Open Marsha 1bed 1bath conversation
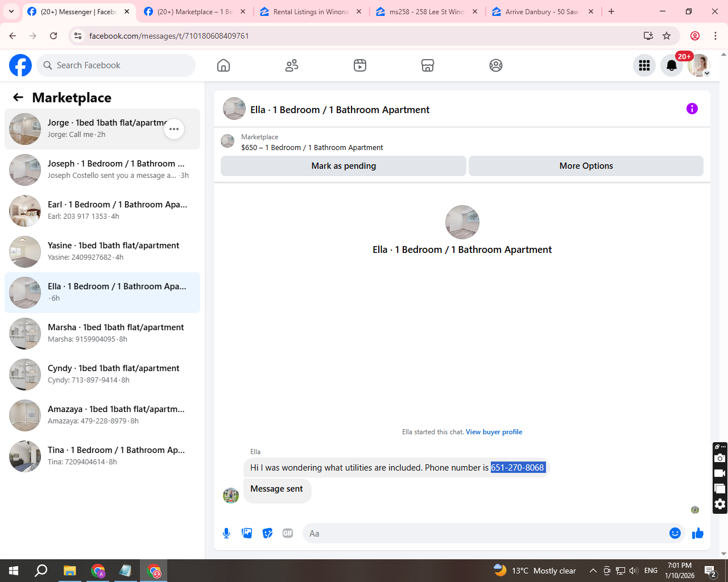Screen dimensions: 728x582 (102, 334)
